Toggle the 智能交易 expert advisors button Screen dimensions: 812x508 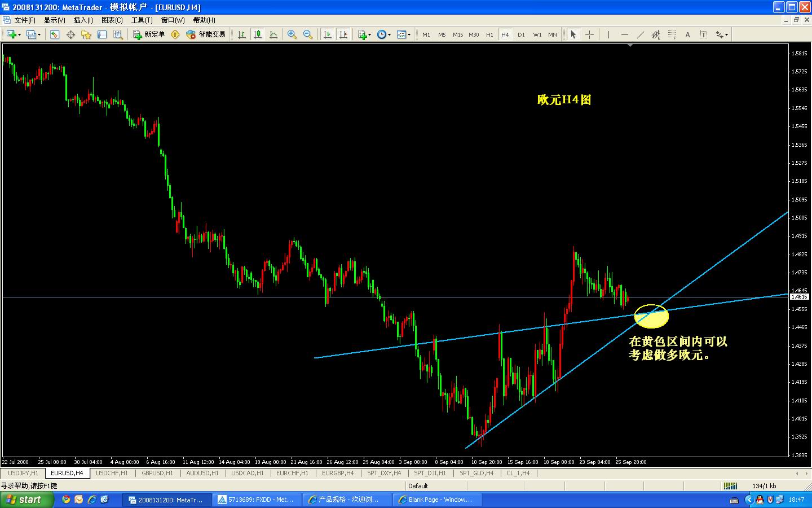[206, 34]
